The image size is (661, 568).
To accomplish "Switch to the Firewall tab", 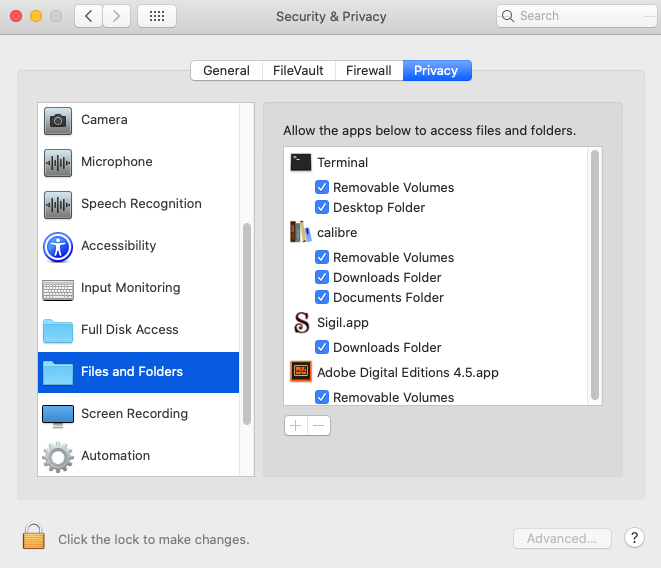I will (x=369, y=70).
